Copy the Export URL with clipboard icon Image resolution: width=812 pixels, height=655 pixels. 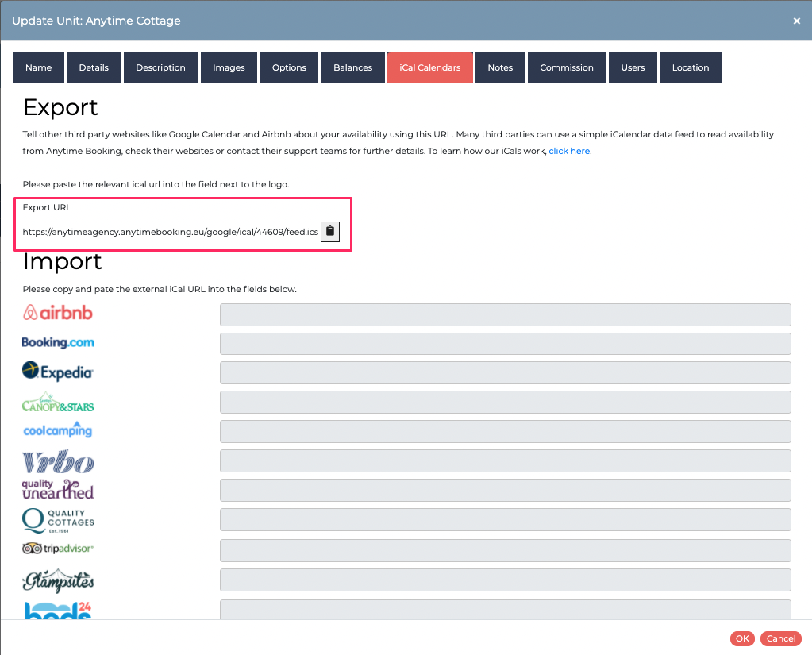(330, 232)
